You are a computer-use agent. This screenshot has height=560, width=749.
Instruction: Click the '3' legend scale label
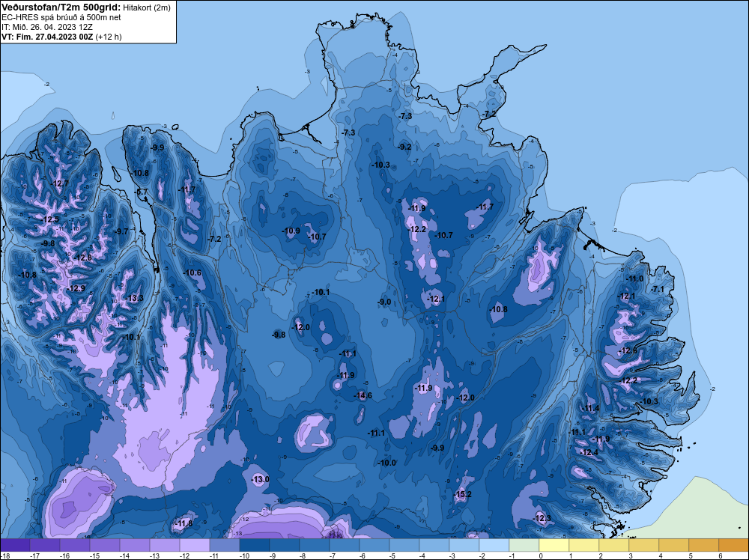631,556
